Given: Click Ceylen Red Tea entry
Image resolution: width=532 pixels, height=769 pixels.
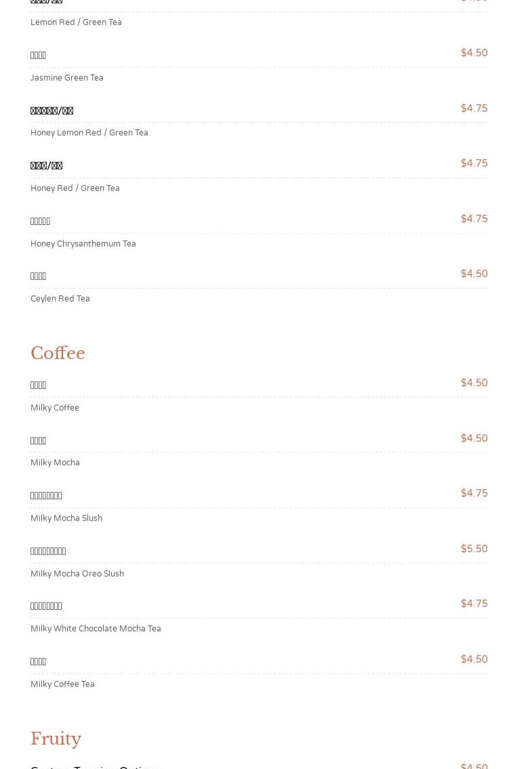Looking at the screenshot, I should 60,298.
